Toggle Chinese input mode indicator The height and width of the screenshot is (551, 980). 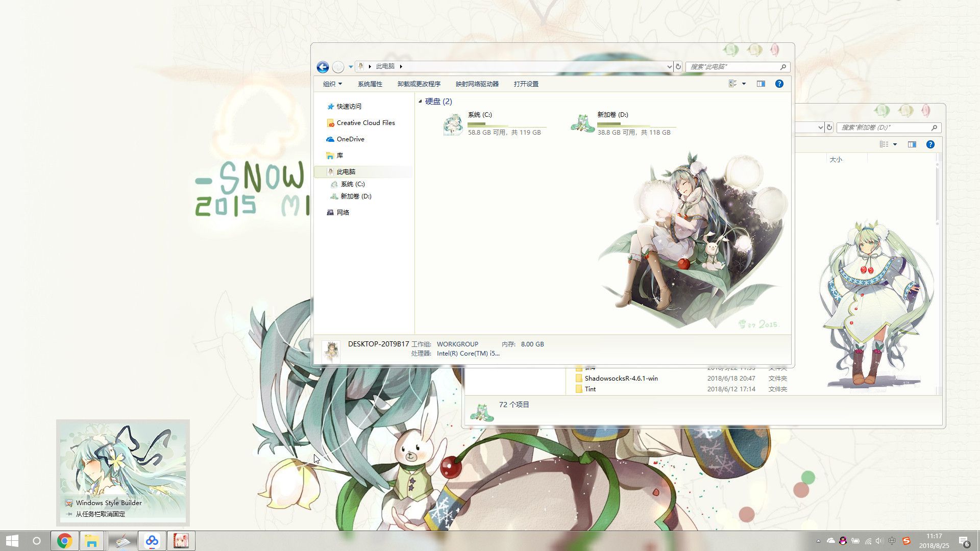click(x=892, y=541)
